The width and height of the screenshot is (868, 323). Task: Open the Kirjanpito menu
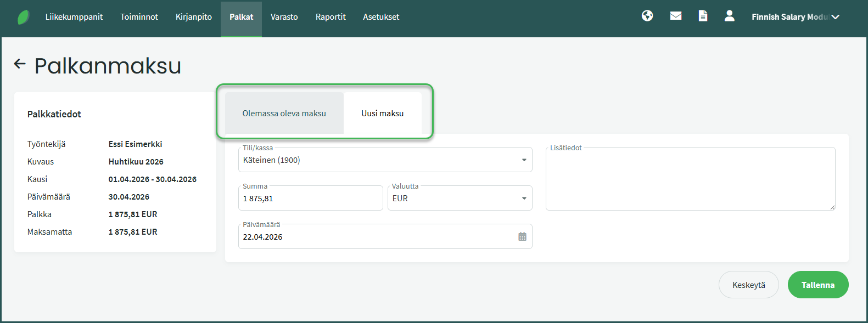193,17
